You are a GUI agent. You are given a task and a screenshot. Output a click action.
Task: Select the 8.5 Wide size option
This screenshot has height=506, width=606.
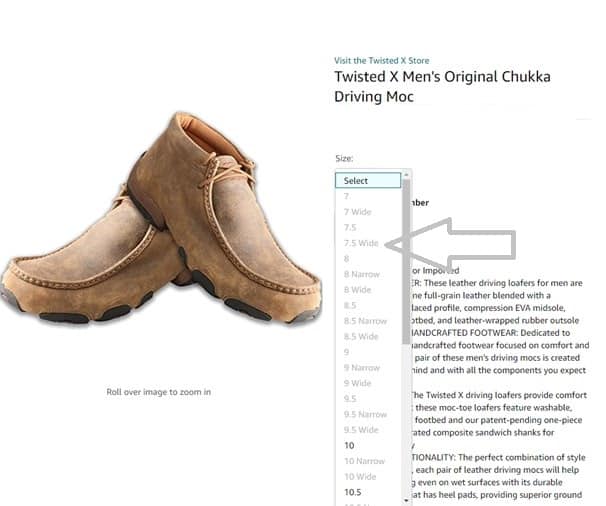click(x=369, y=336)
